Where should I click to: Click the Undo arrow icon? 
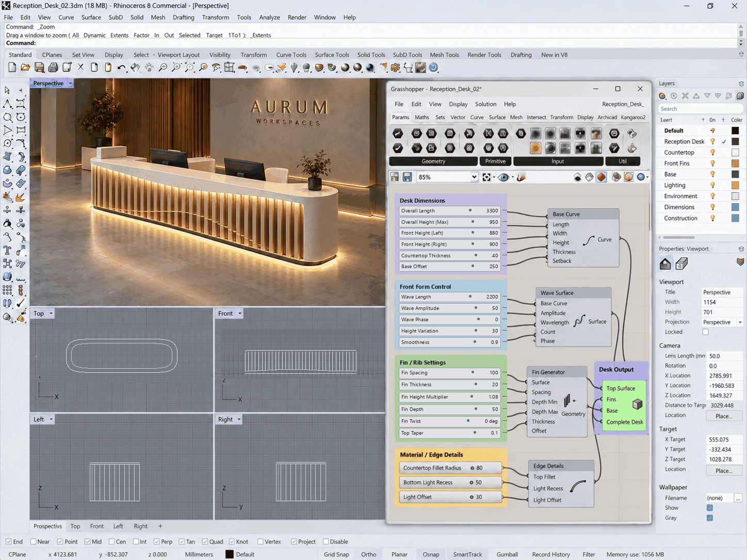(x=121, y=68)
